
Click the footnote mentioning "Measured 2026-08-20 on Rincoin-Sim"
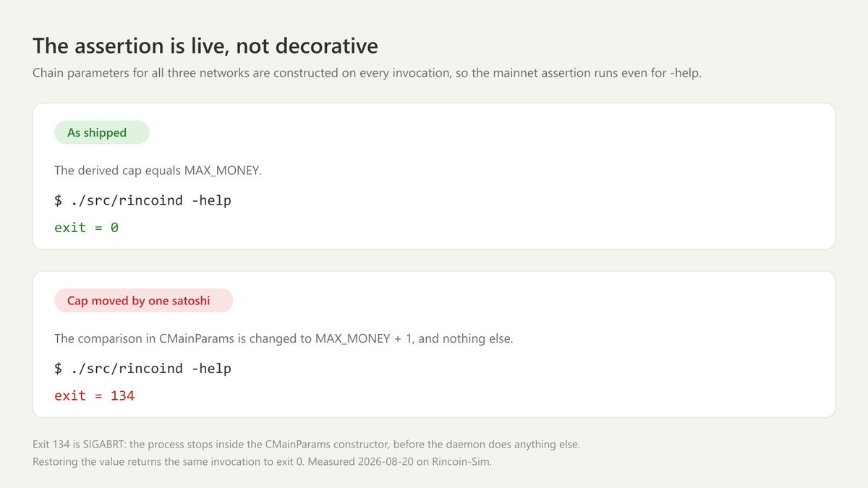(x=262, y=462)
